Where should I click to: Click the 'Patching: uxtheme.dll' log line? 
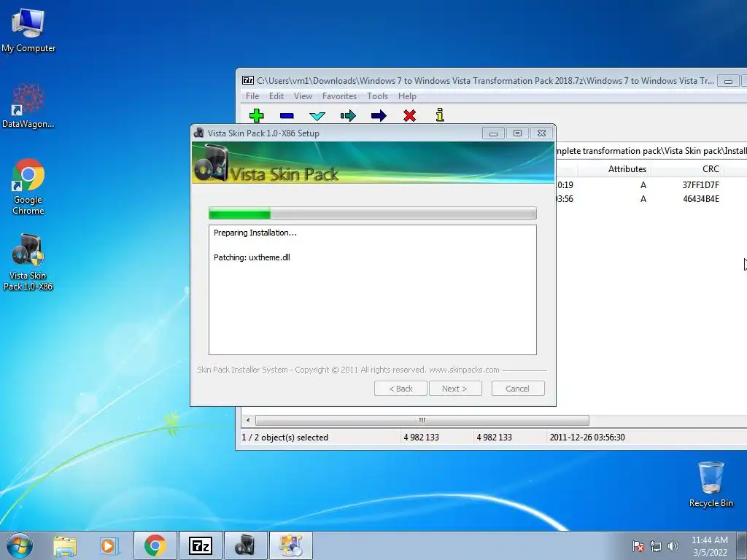coord(252,257)
